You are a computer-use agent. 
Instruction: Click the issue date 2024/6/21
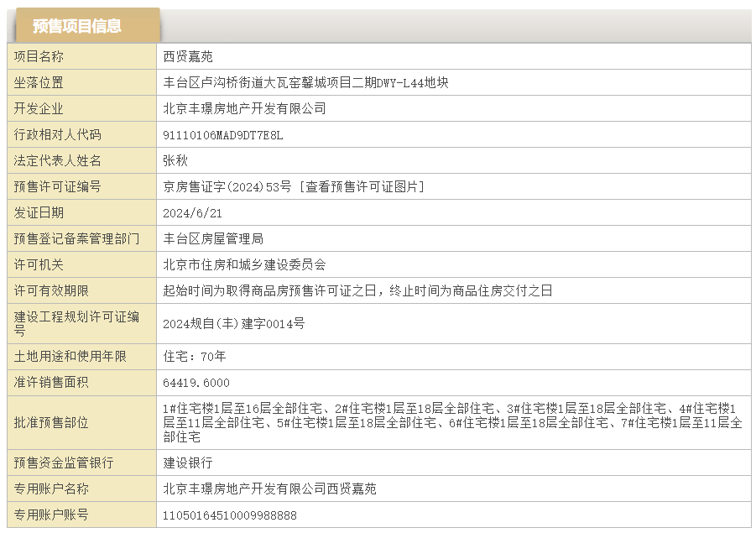coord(192,213)
